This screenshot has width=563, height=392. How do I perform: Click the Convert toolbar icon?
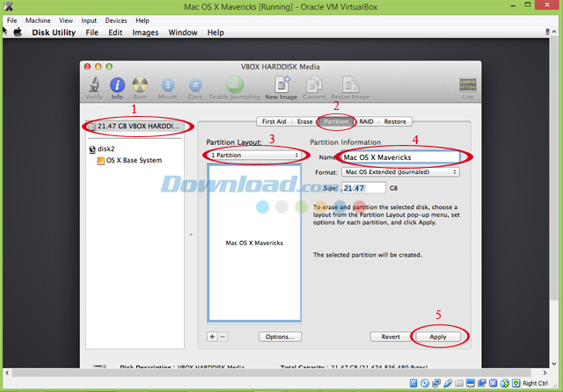pyautogui.click(x=314, y=84)
